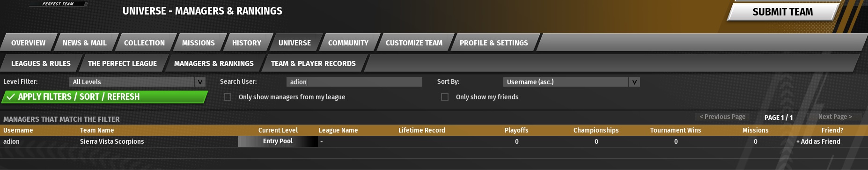Go to the Collection tab

[144, 43]
